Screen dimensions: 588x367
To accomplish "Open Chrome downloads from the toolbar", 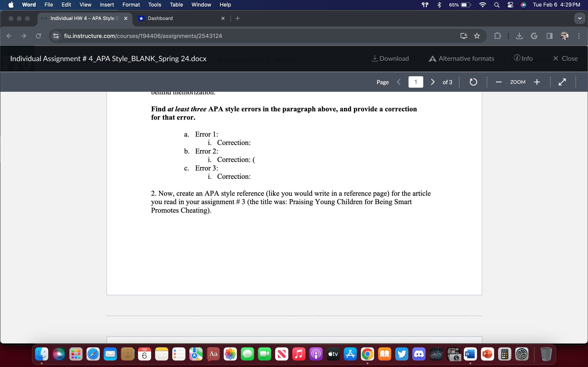I will [x=519, y=36].
